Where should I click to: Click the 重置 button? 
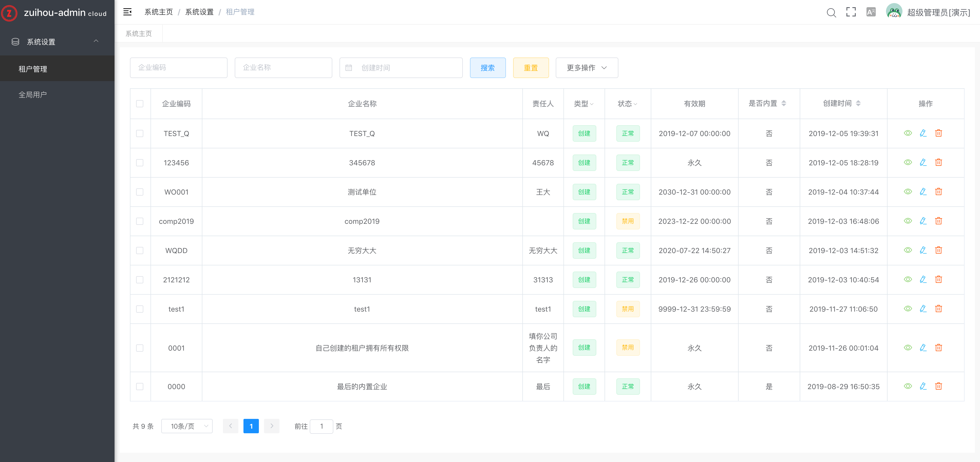[x=531, y=68]
